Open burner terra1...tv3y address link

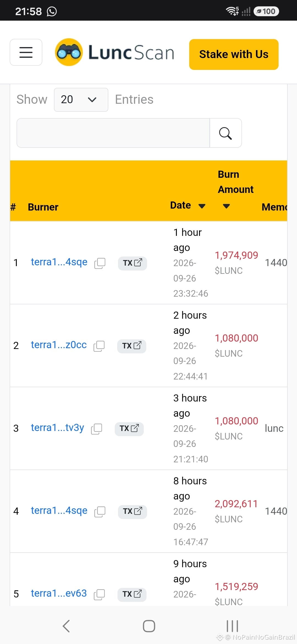point(57,428)
